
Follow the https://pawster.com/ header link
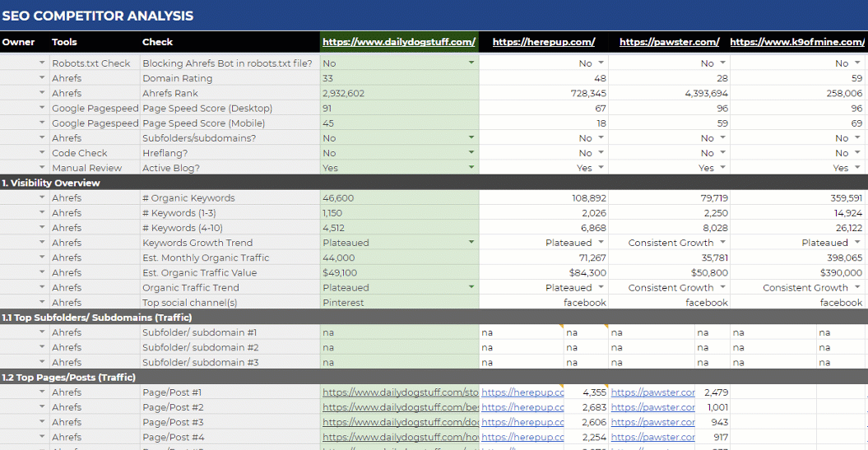pos(669,42)
